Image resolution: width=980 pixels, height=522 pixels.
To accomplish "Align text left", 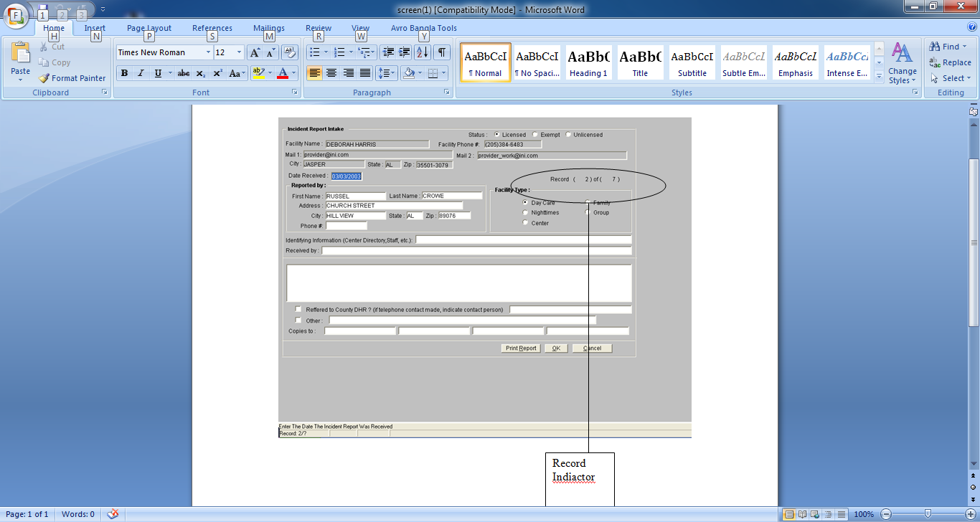I will coord(314,73).
